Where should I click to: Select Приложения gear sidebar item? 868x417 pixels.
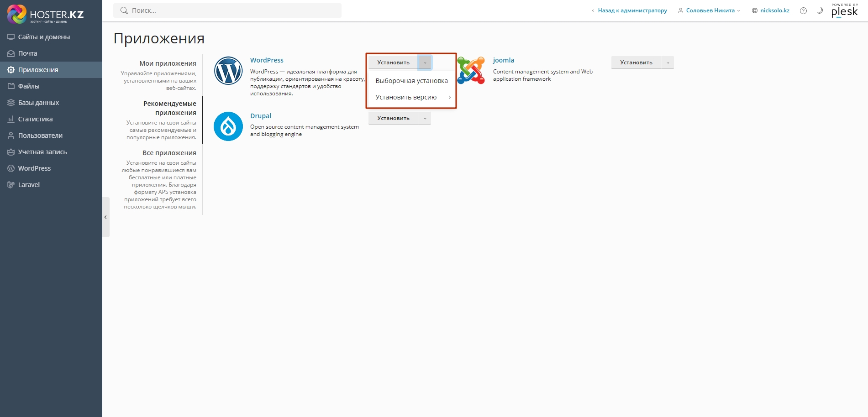51,70
